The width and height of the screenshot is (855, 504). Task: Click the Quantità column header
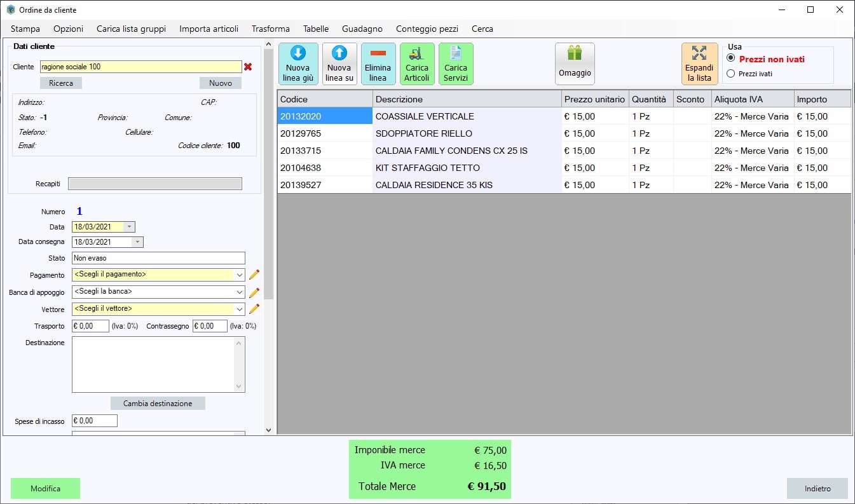[651, 99]
